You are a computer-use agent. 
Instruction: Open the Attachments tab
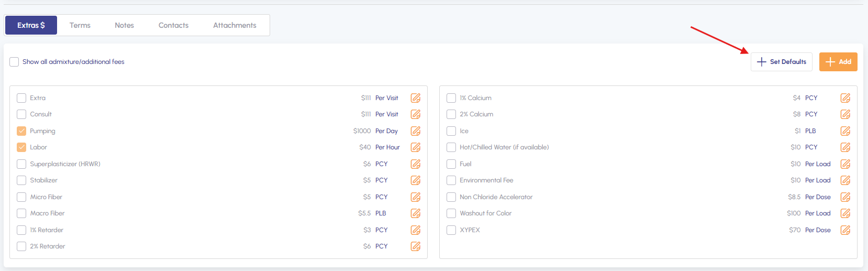coord(235,25)
